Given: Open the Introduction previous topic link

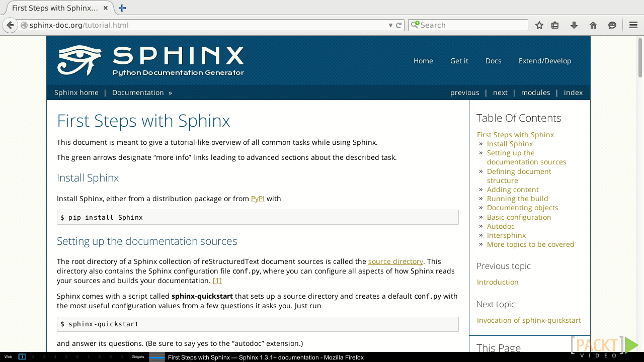Looking at the screenshot, I should coord(498,282).
